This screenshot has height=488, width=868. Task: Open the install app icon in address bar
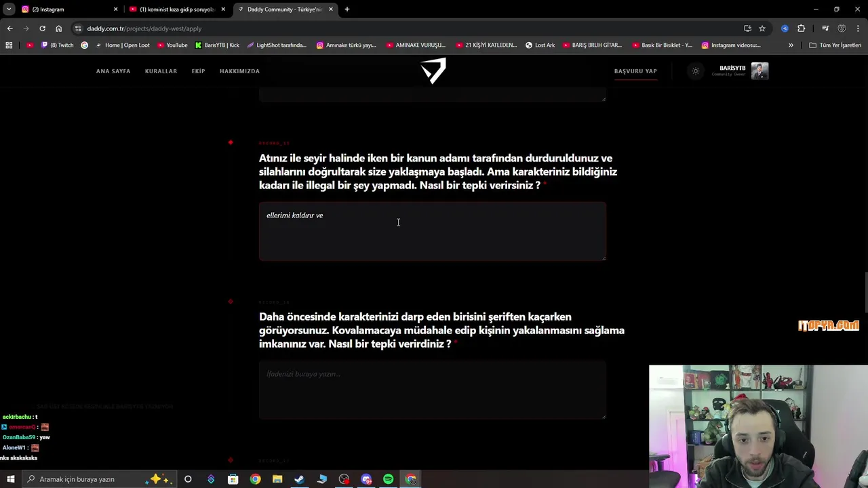747,28
